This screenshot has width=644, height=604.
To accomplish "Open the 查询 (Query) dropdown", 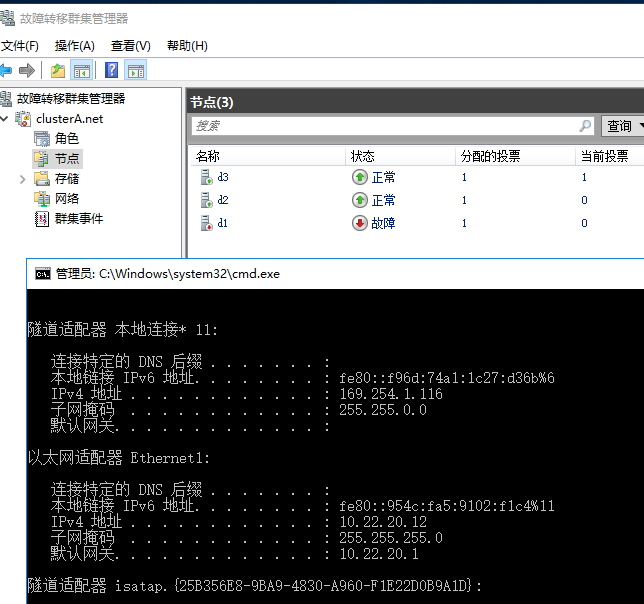I will pos(622,126).
